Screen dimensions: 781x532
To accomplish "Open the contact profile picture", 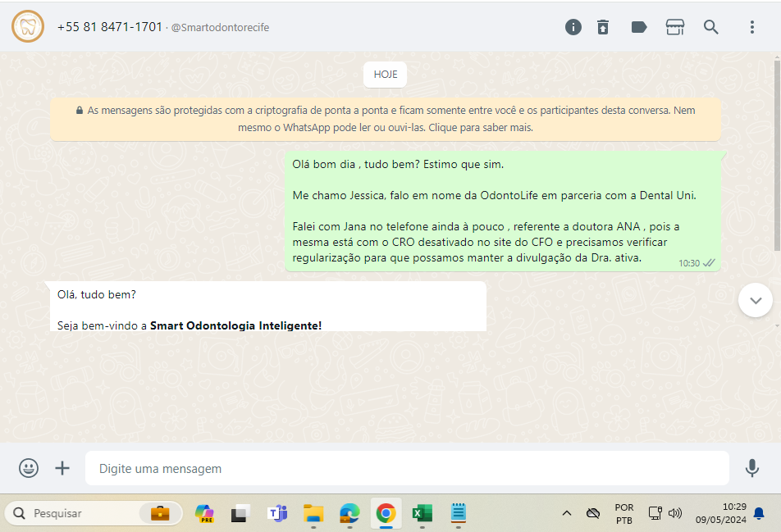I will tap(28, 26).
